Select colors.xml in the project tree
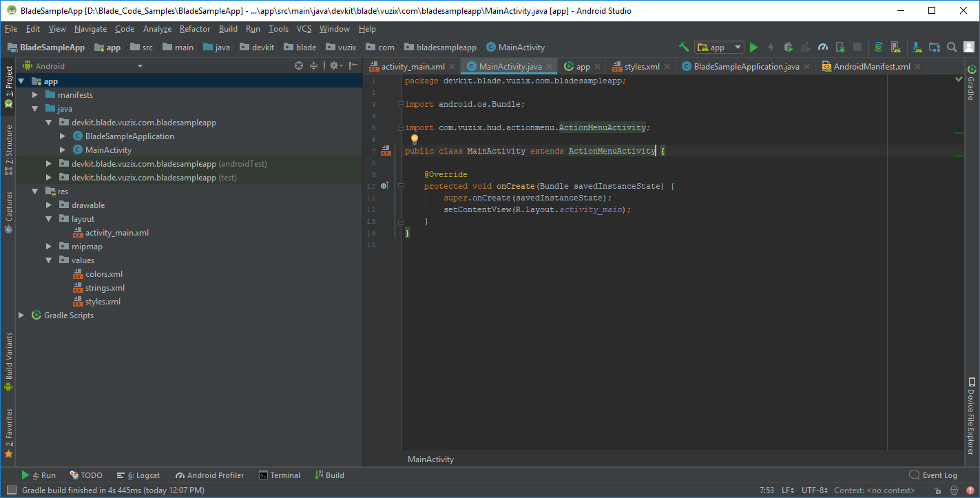980x498 pixels. tap(104, 274)
